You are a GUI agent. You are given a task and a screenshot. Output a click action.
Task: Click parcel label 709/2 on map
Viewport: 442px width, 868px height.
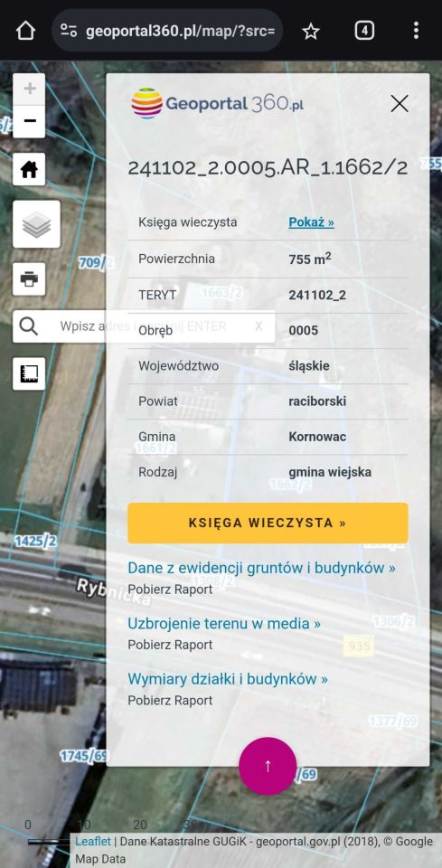[x=95, y=263]
